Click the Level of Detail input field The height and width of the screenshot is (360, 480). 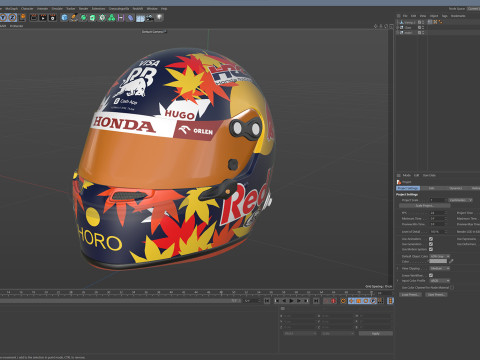438,232
